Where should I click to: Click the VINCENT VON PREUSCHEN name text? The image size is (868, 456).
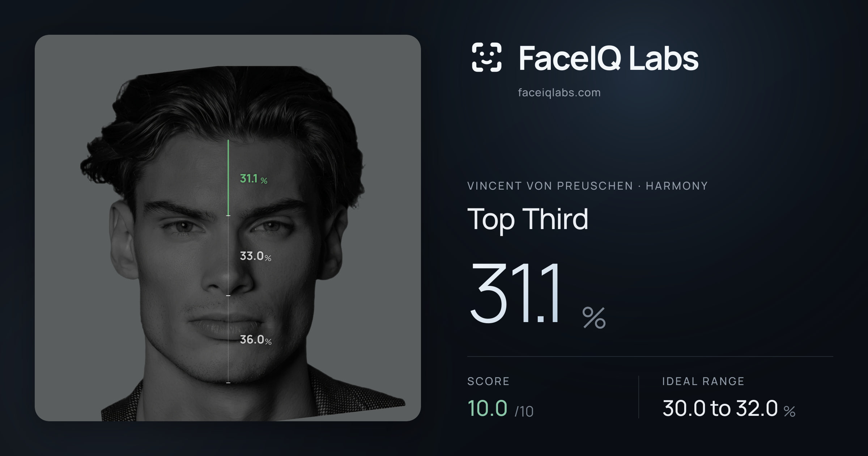pyautogui.click(x=550, y=186)
